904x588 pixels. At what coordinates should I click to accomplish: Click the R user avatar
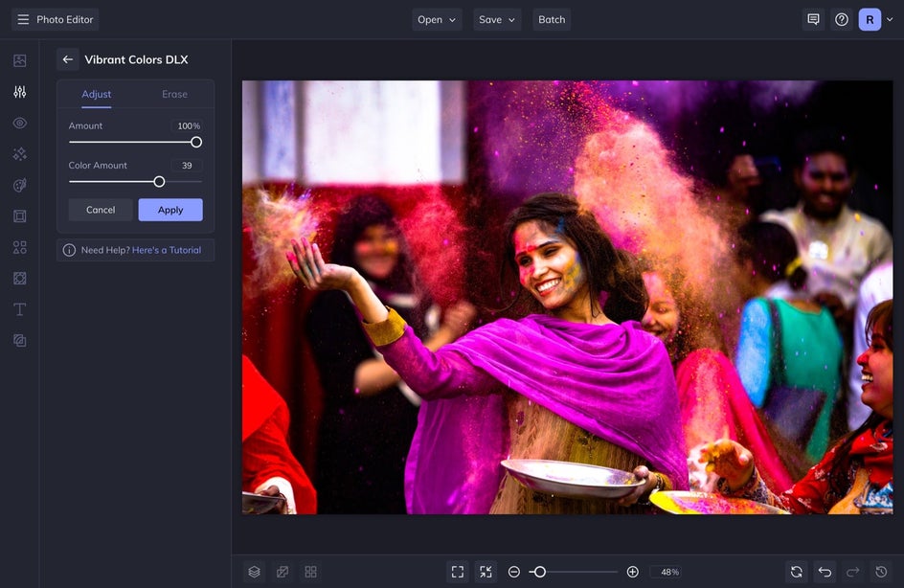pos(870,19)
